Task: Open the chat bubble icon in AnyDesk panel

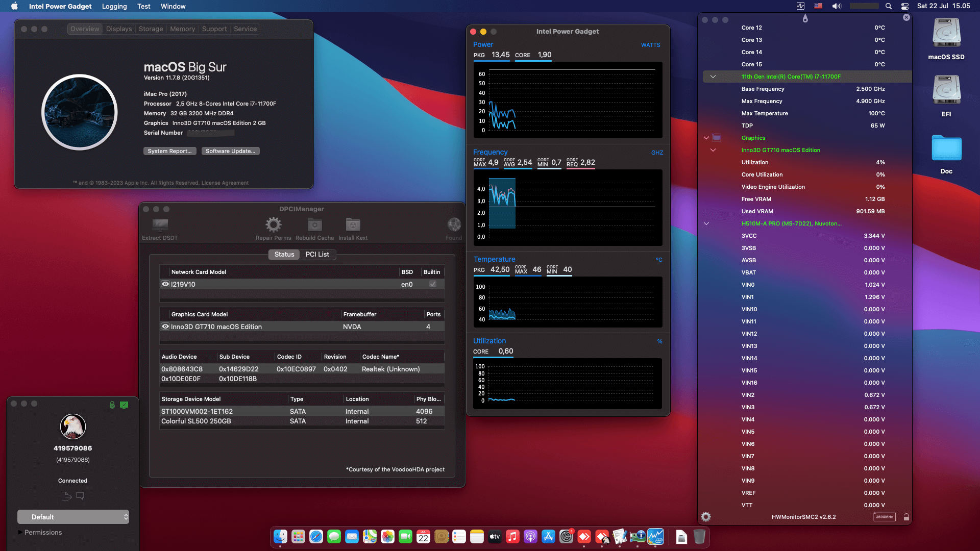Action: [80, 496]
